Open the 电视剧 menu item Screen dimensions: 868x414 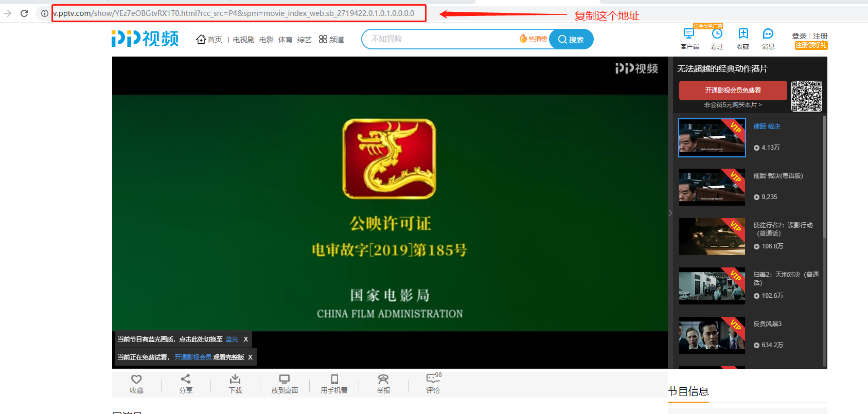pyautogui.click(x=243, y=40)
